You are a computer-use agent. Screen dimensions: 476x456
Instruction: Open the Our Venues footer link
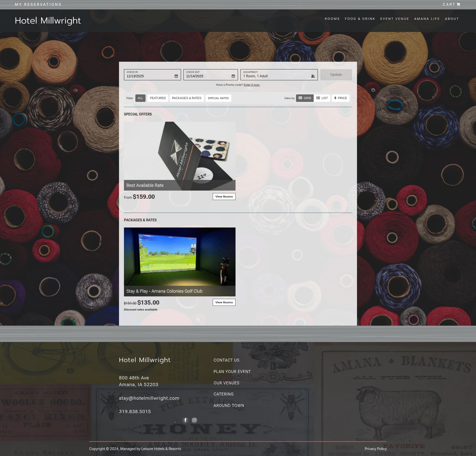click(226, 383)
